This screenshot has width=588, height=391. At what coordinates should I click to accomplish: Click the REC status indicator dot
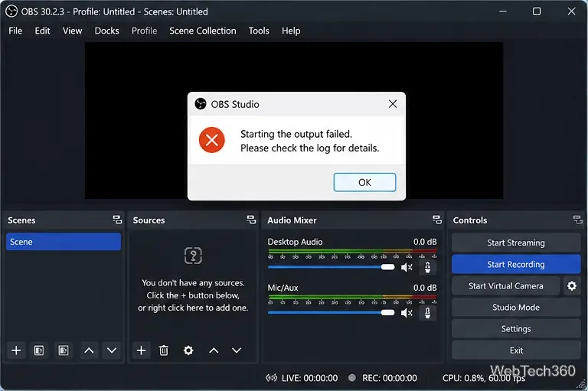351,377
